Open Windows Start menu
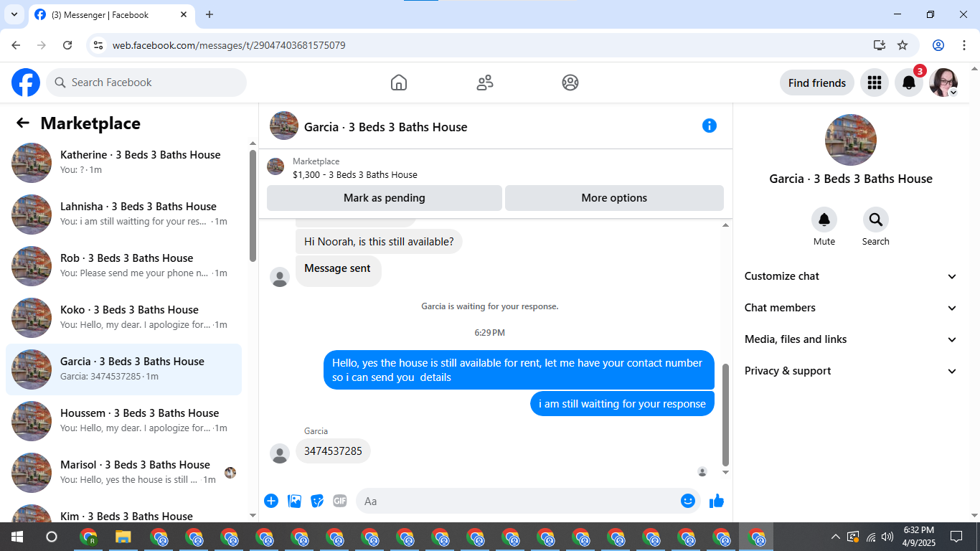This screenshot has height=551, width=980. 17,537
